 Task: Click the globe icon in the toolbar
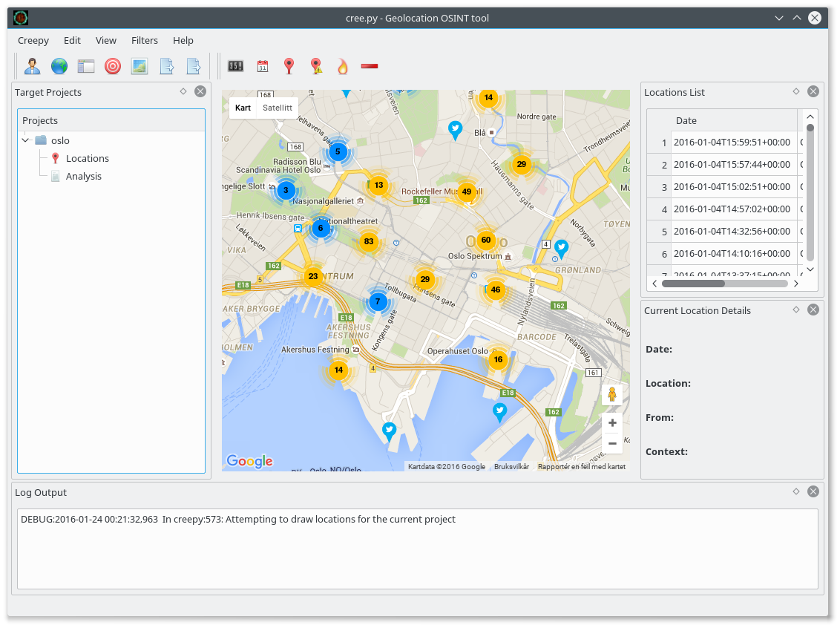(59, 66)
